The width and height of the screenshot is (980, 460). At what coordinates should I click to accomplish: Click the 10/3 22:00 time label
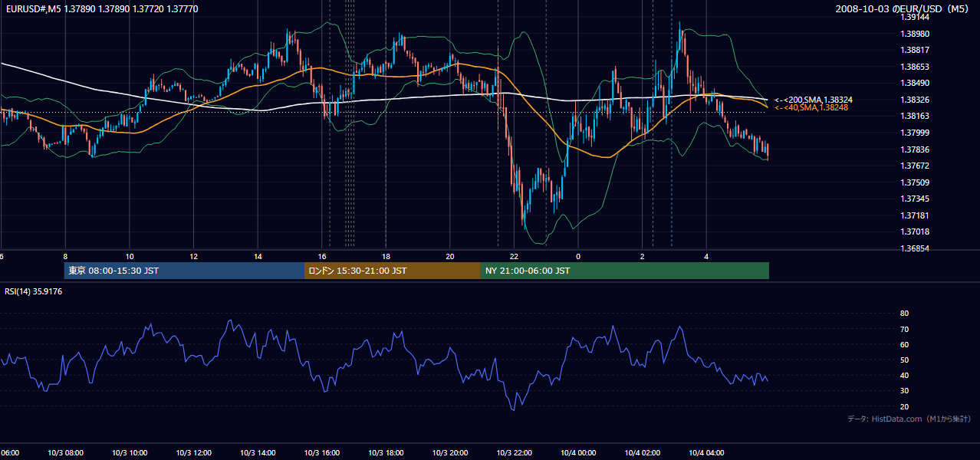[515, 453]
